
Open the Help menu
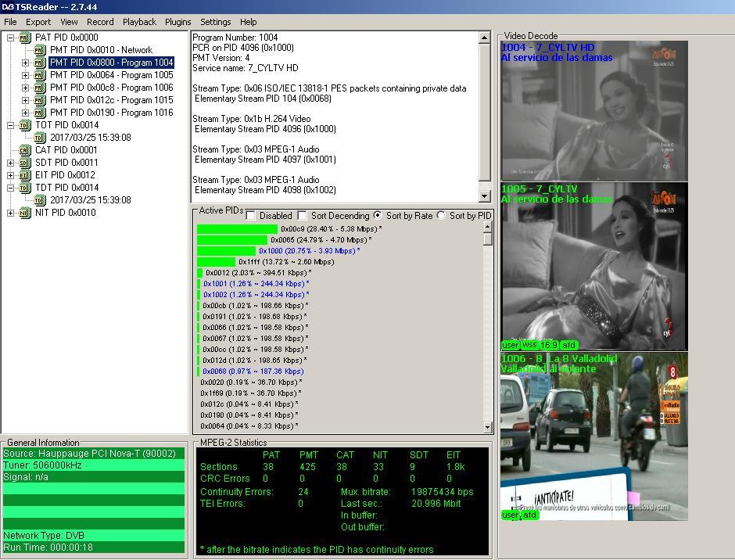coord(249,22)
